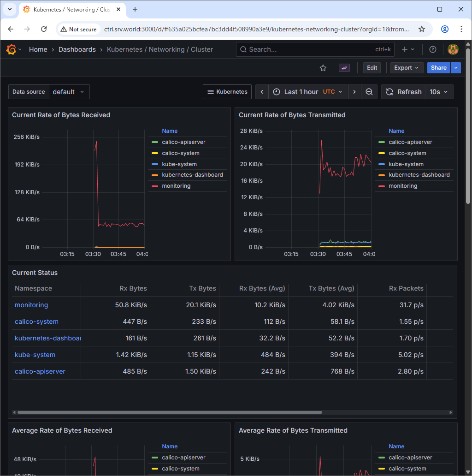
Task: Toggle calico-apiserver series in Bytes Received legend
Action: click(183, 142)
